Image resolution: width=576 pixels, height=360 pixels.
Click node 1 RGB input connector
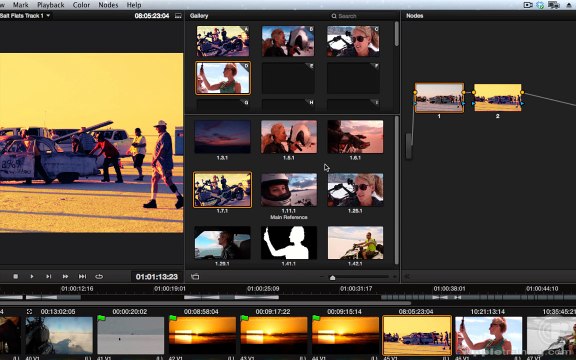click(x=415, y=92)
